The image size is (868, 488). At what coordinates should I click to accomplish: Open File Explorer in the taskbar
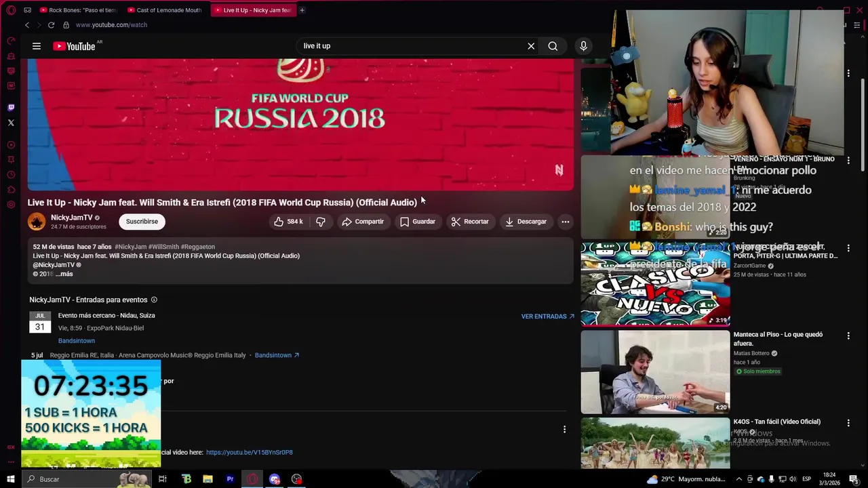[x=208, y=479]
